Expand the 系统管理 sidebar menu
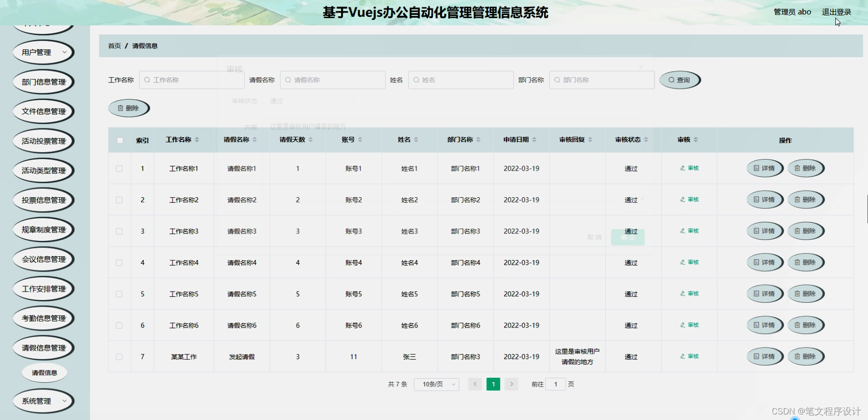The width and height of the screenshot is (868, 420). tap(43, 401)
